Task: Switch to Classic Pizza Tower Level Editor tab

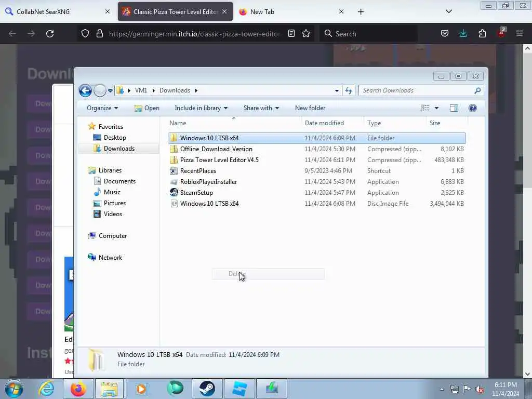Action: tap(175, 12)
